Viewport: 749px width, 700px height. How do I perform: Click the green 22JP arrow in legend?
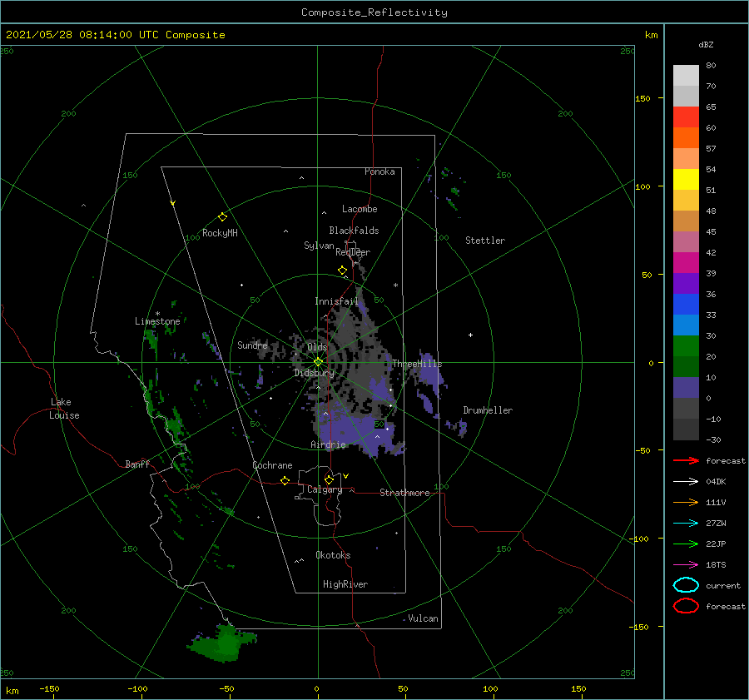click(686, 544)
